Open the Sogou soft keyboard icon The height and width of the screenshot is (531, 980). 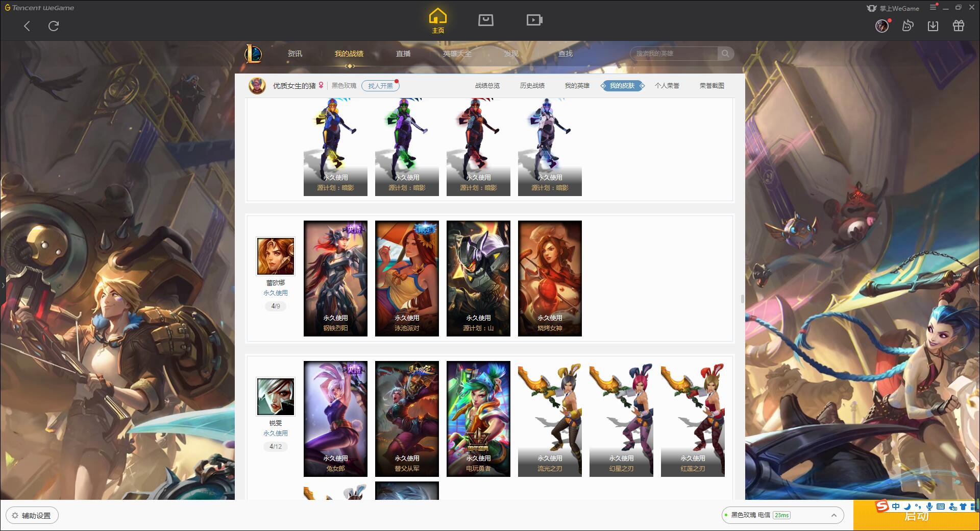941,506
